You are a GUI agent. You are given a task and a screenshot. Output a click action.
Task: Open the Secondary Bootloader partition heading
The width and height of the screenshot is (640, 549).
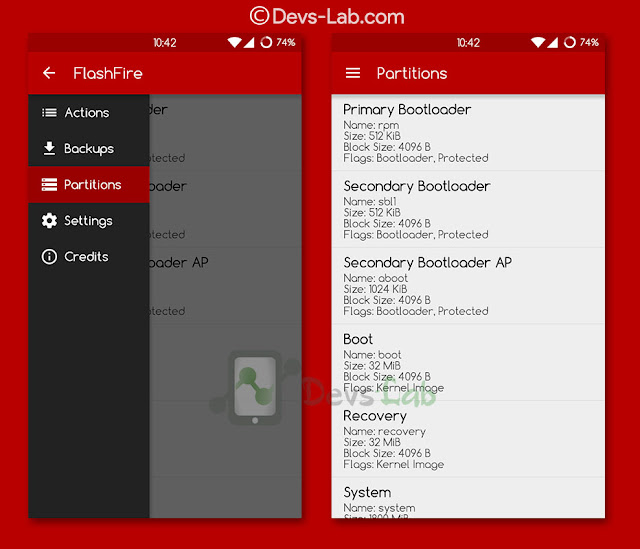[417, 186]
